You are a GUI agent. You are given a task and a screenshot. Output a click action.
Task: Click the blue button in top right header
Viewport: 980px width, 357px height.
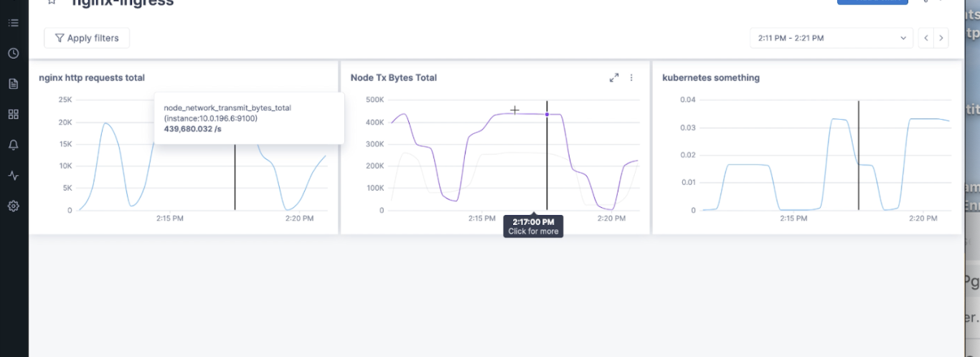[872, 2]
